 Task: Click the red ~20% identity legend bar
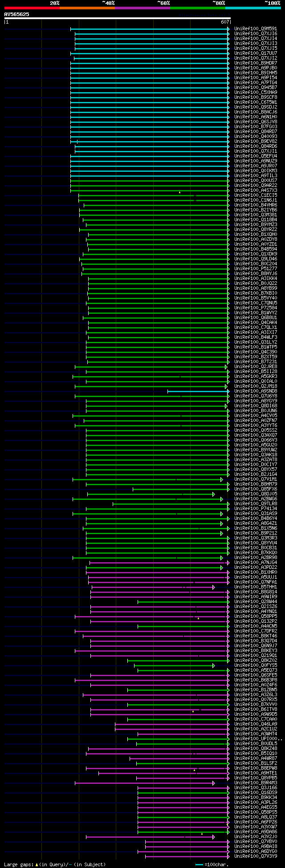pyautogui.click(x=32, y=8)
